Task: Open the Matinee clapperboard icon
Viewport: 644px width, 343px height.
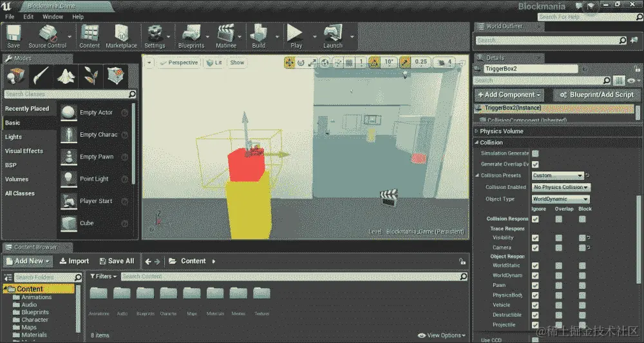Action: (x=226, y=37)
